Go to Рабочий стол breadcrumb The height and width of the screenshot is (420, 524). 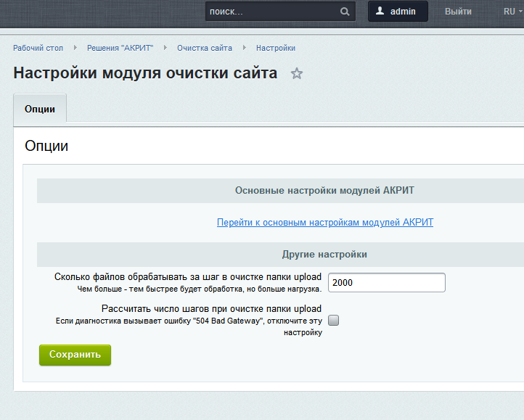[38, 48]
